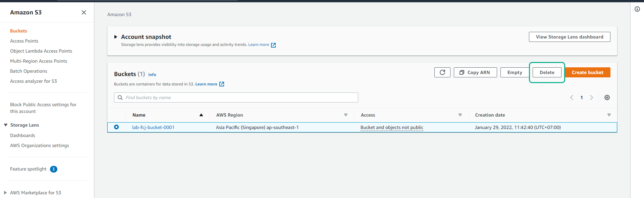644x198 pixels.
Task: Sort buckets by AWS Region column
Action: point(345,115)
